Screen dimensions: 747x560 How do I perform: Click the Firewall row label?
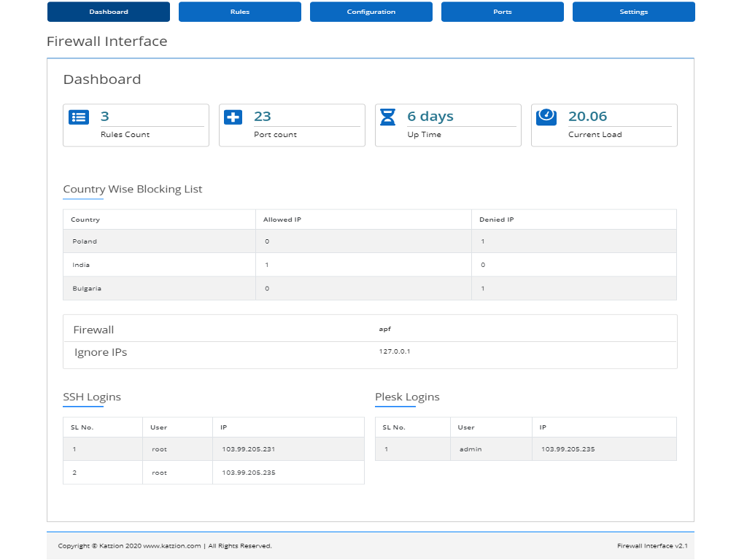point(93,330)
